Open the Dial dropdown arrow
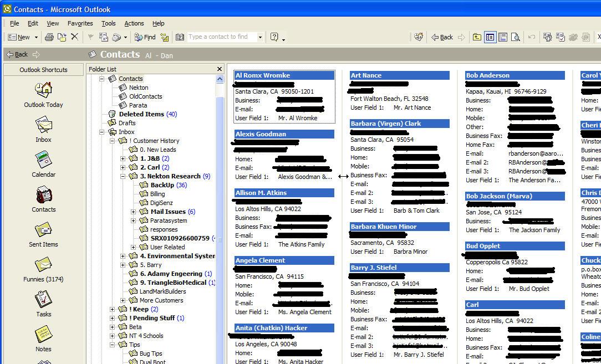Image resolution: width=601 pixels, height=364 pixels. pos(125,38)
